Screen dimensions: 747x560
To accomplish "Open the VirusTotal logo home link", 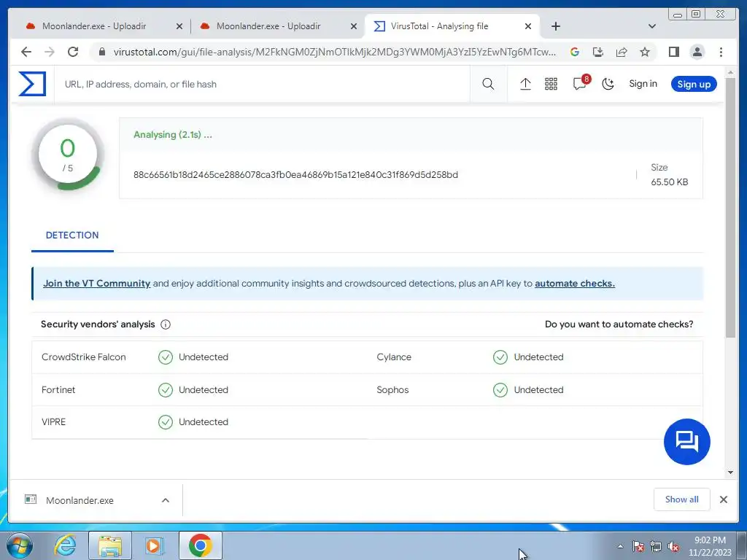I will 32,85.
